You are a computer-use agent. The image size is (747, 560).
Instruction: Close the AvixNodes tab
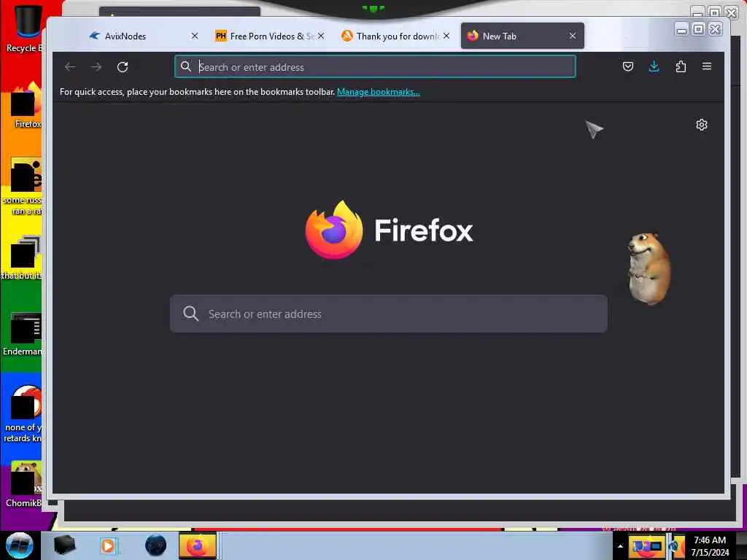195,36
